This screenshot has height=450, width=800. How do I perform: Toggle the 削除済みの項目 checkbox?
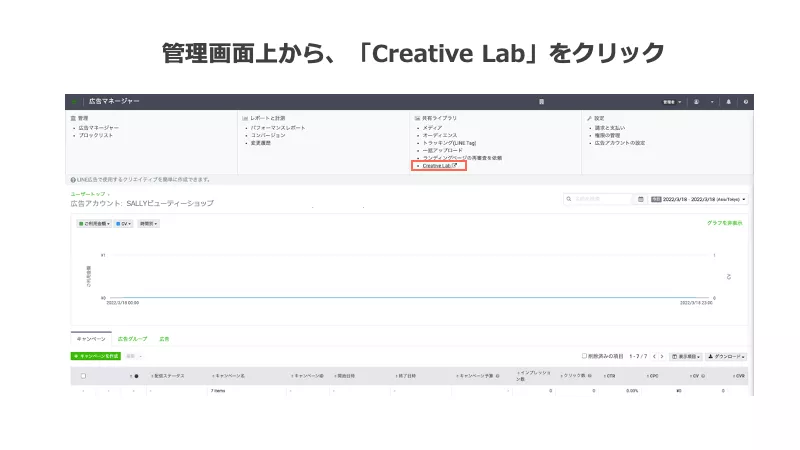(585, 356)
